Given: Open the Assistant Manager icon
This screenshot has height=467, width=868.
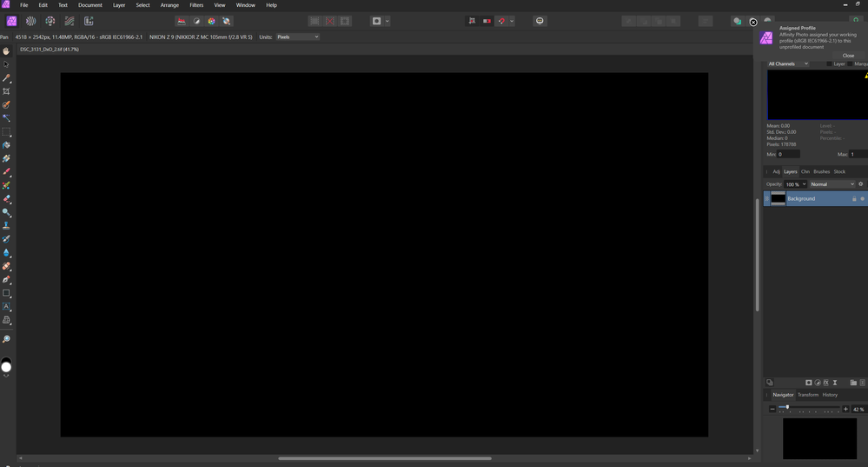Looking at the screenshot, I should pyautogui.click(x=540, y=21).
